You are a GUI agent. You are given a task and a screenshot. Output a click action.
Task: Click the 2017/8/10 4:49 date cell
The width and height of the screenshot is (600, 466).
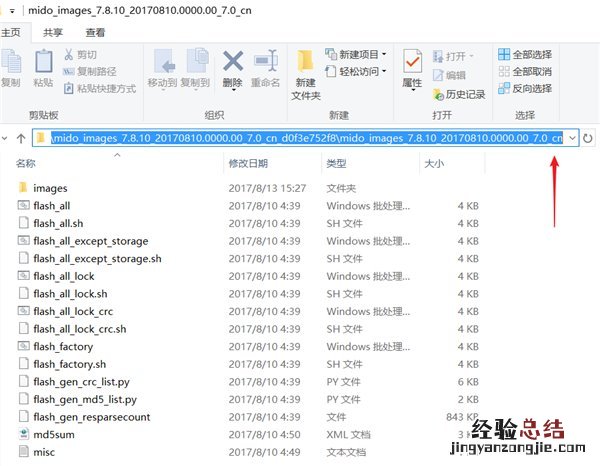point(264,452)
